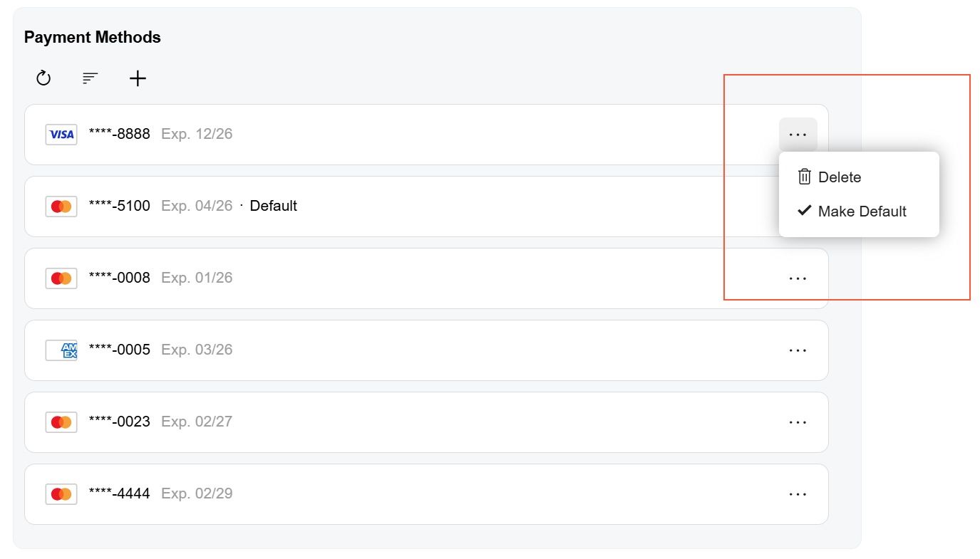Open the sort payment methods icon

pyautogui.click(x=91, y=78)
